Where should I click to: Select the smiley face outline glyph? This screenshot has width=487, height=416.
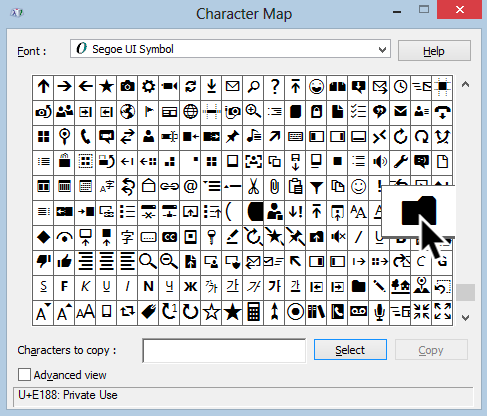358,187
